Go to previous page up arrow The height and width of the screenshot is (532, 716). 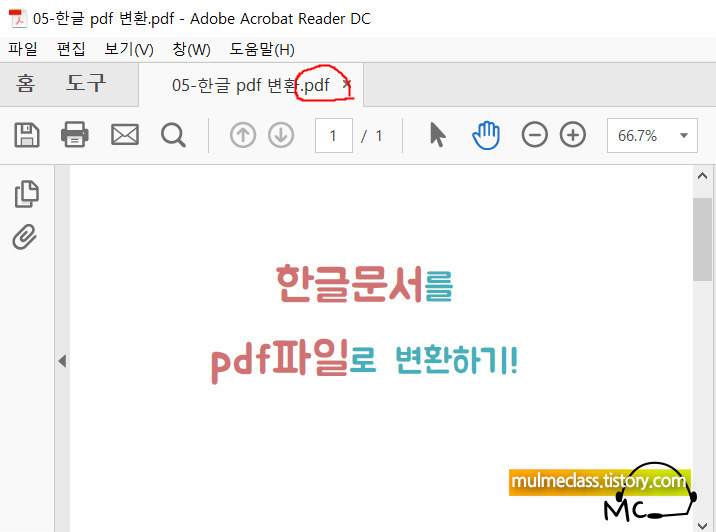[x=243, y=135]
